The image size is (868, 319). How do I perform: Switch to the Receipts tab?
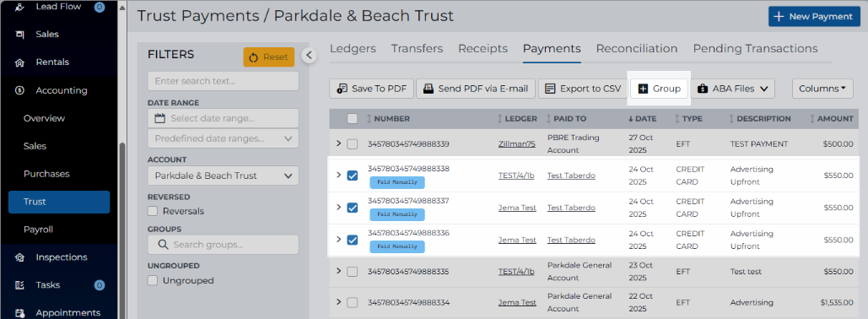click(483, 49)
